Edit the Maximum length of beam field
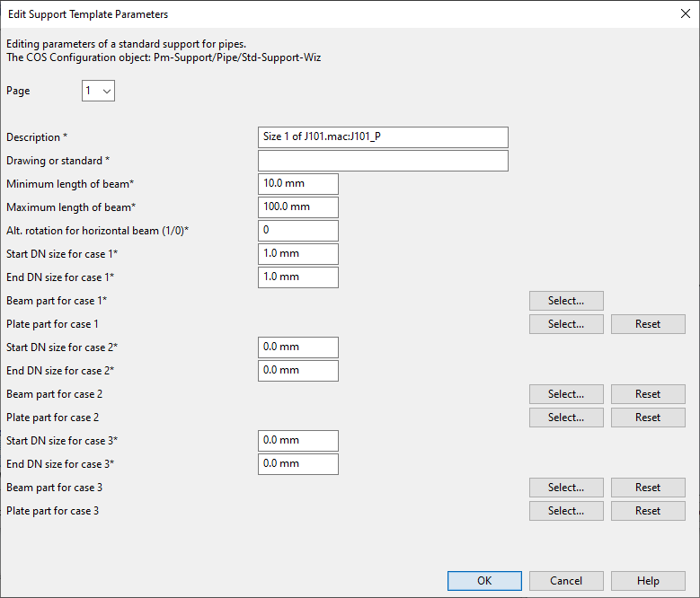Viewport: 700px width, 598px height. (x=297, y=207)
